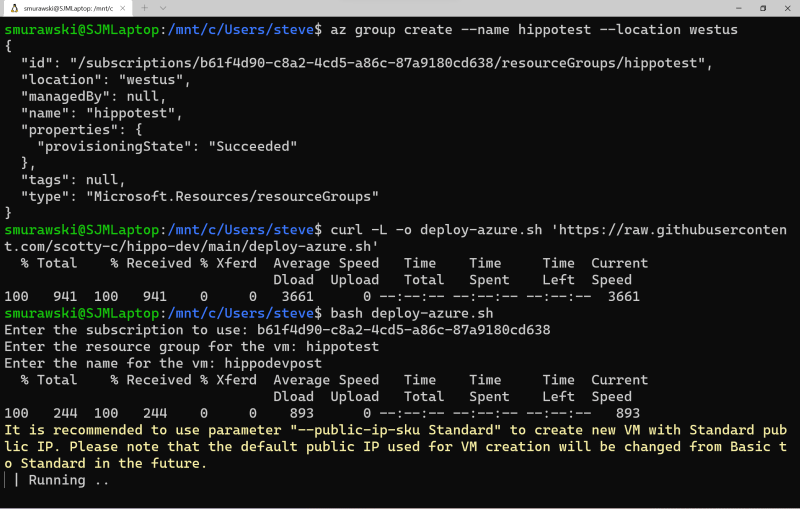Select the smurawski@SJMLaptop terminal tab

pyautogui.click(x=67, y=8)
